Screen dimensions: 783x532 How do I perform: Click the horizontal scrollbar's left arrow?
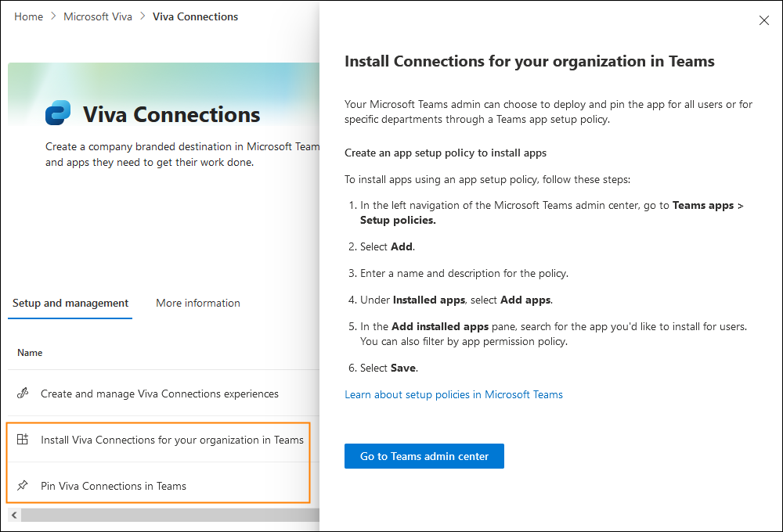pyautogui.click(x=14, y=515)
